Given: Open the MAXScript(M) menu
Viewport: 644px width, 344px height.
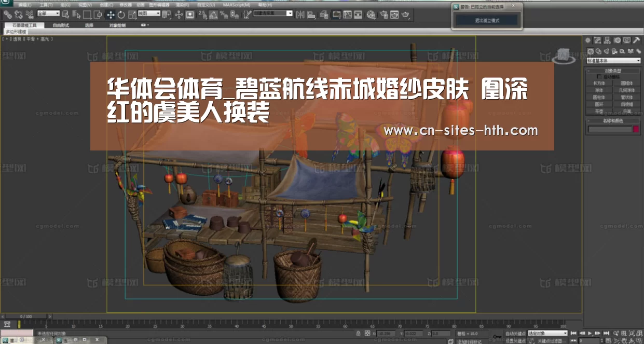Looking at the screenshot, I should 237,5.
